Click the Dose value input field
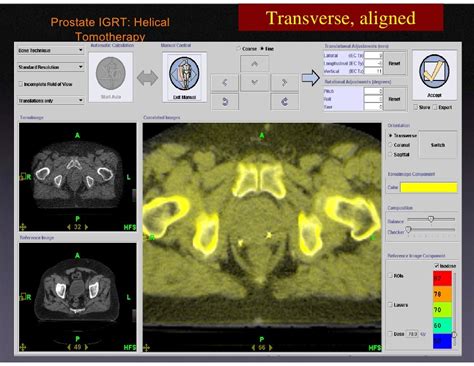 412,334
